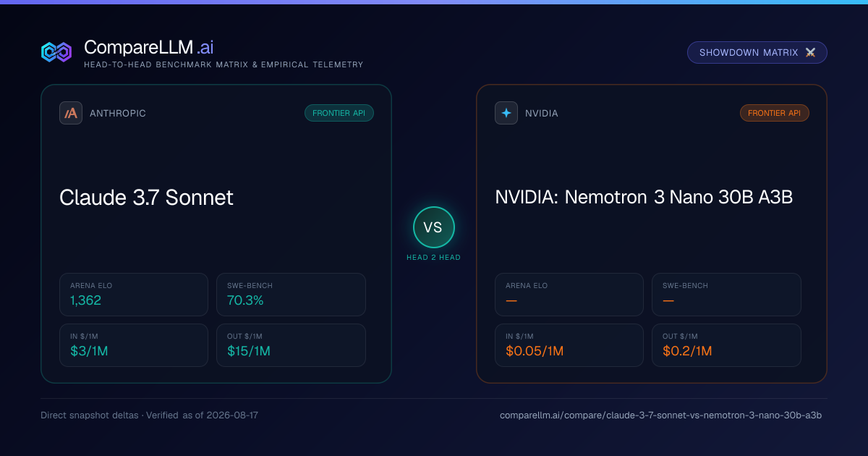Click the NVIDIA sparkle star icon

point(506,113)
